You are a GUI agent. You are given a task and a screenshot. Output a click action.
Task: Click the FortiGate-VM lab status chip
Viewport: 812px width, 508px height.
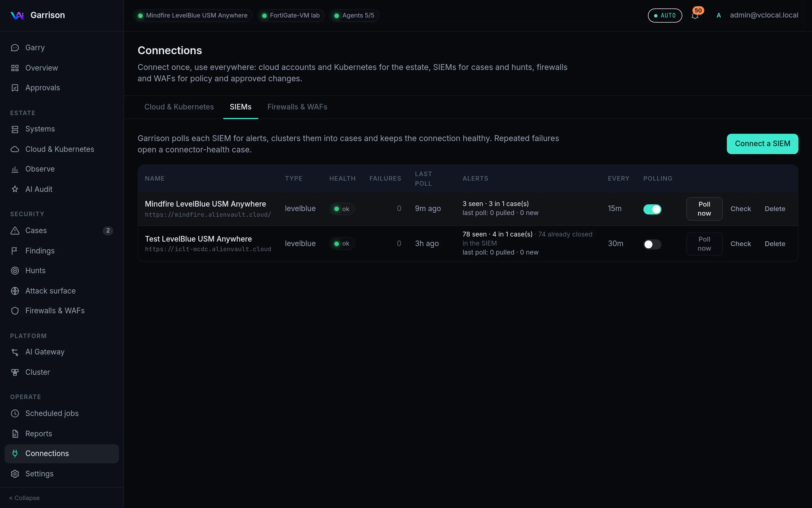point(291,16)
